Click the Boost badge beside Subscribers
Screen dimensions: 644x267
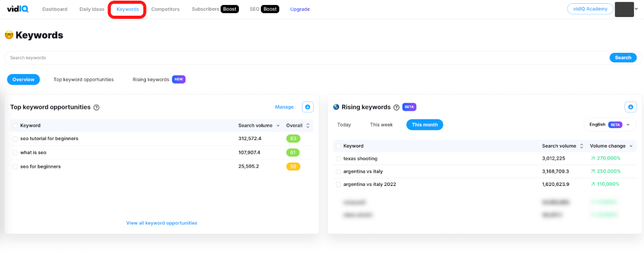(230, 9)
